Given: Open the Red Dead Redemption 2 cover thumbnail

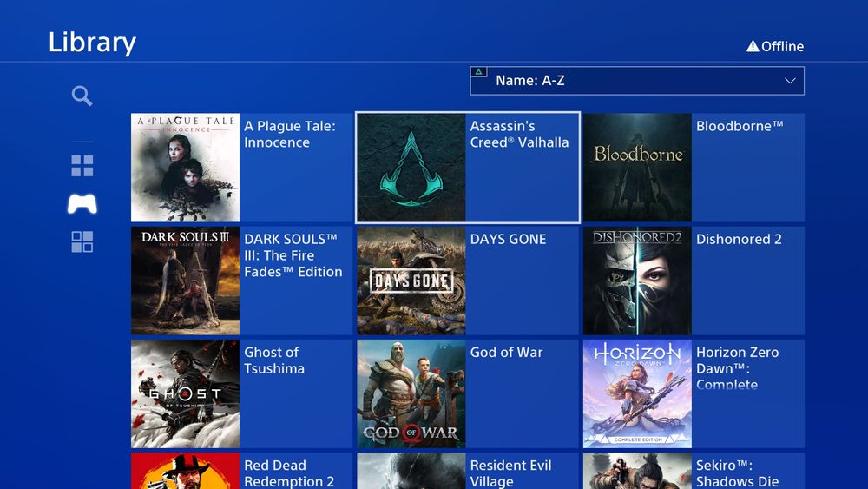Looking at the screenshot, I should pos(186,471).
